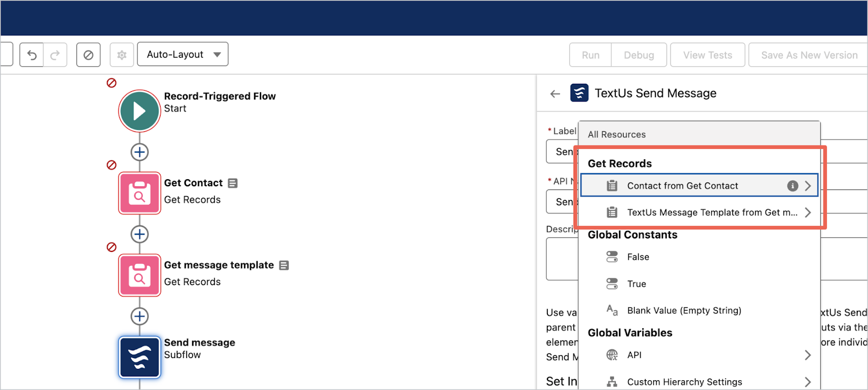Click the toolbar's circle-slash icon button
Image resolution: width=868 pixels, height=390 pixels.
click(88, 55)
